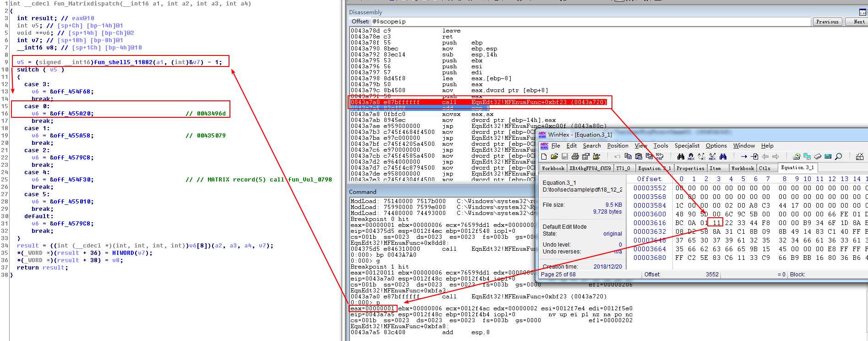Open the Window menu in WinHex
Screen dimensions: 868x341
(x=744, y=146)
